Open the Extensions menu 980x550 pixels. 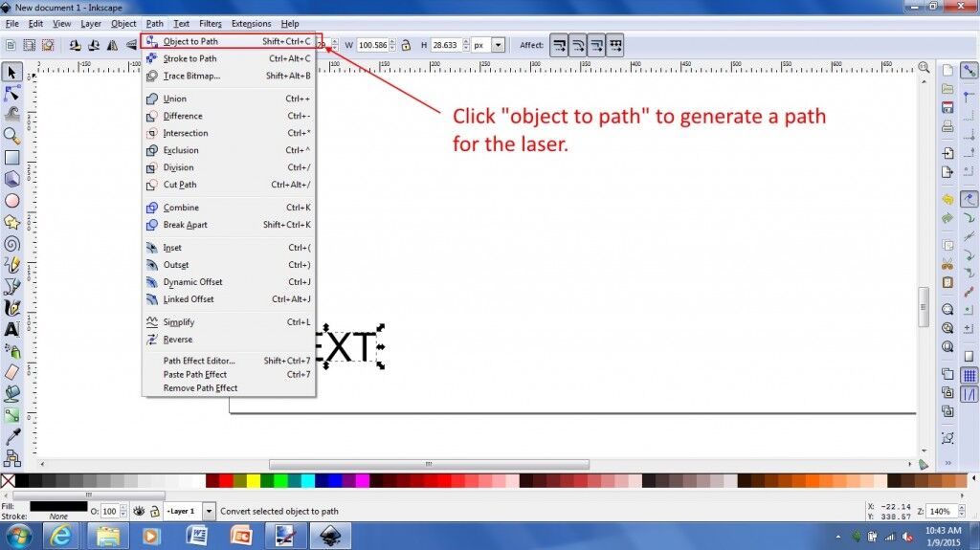[x=251, y=23]
